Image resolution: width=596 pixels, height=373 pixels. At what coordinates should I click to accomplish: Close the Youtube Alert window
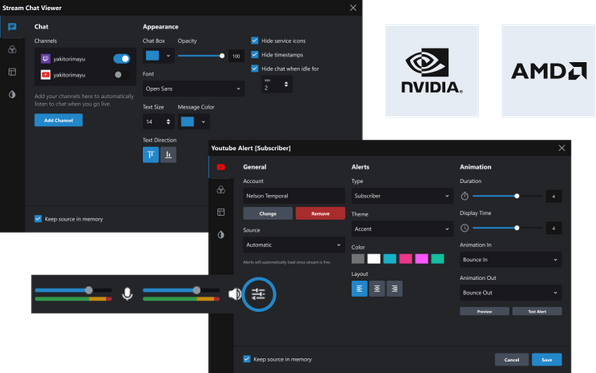click(x=562, y=148)
